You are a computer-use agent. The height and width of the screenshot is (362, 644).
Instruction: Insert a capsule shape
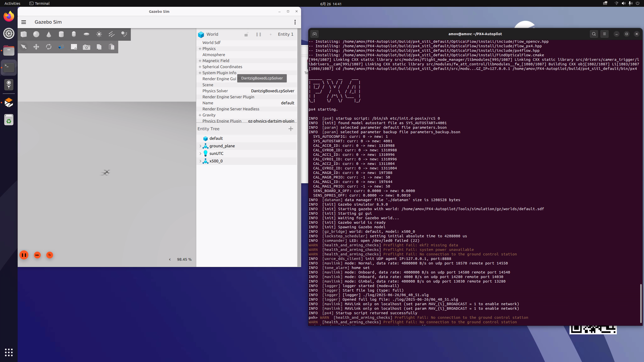pyautogui.click(x=74, y=34)
